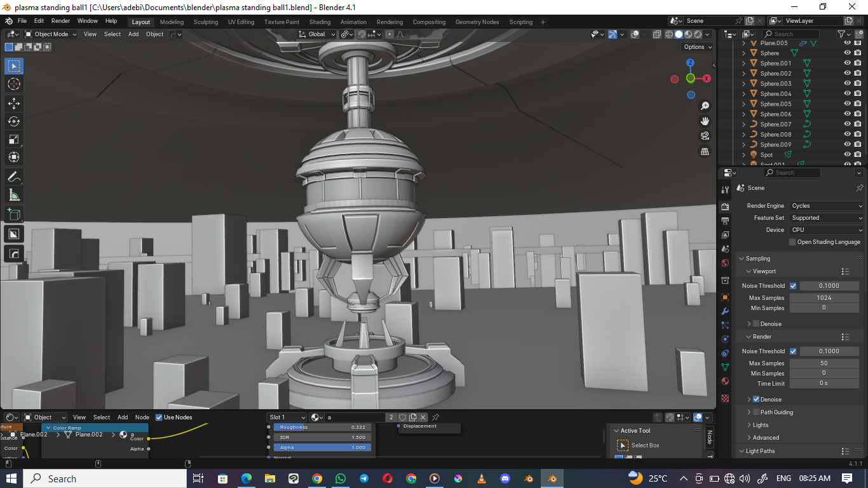Viewport: 868px width, 488px height.
Task: Switch to the Material properties tab
Action: [724, 381]
